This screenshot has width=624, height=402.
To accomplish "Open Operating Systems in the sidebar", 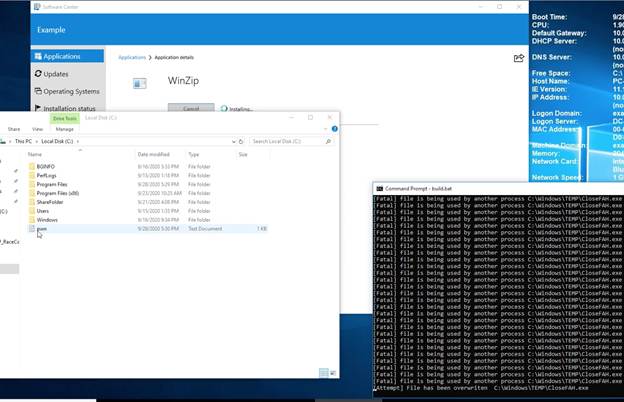I will pos(70,91).
